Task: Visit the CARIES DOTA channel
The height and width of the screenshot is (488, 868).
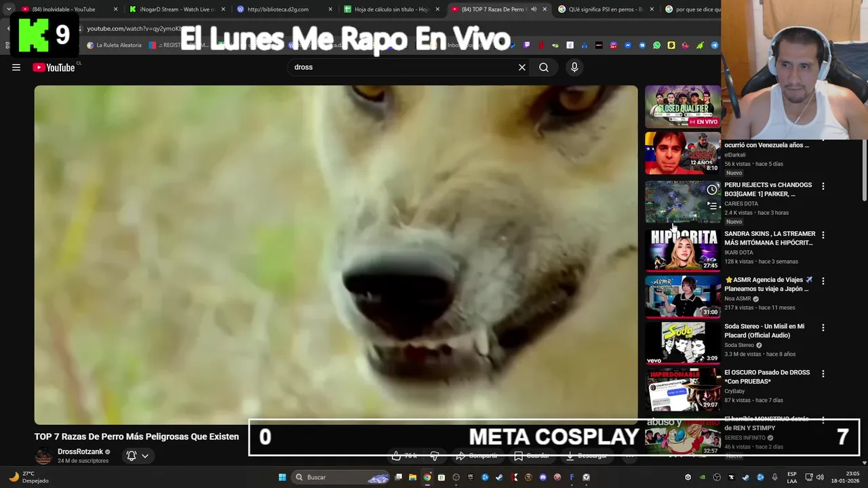Action: tap(741, 203)
